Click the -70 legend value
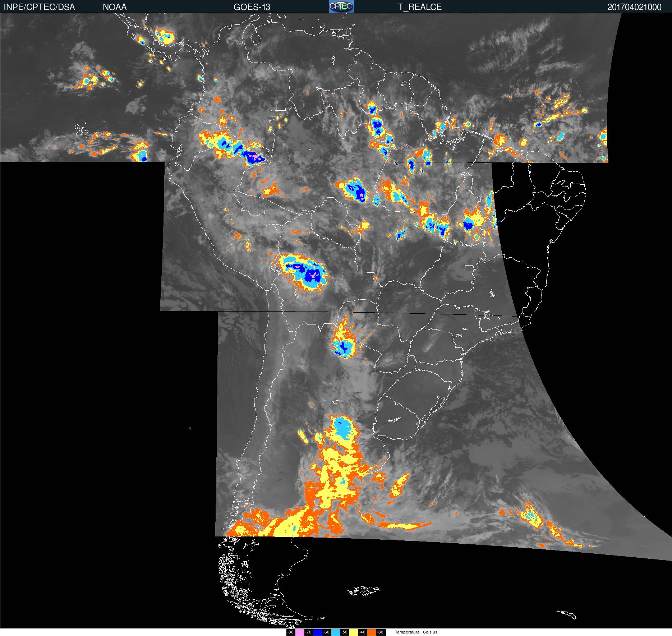Viewport: 672px width, 636px height. pos(308,632)
